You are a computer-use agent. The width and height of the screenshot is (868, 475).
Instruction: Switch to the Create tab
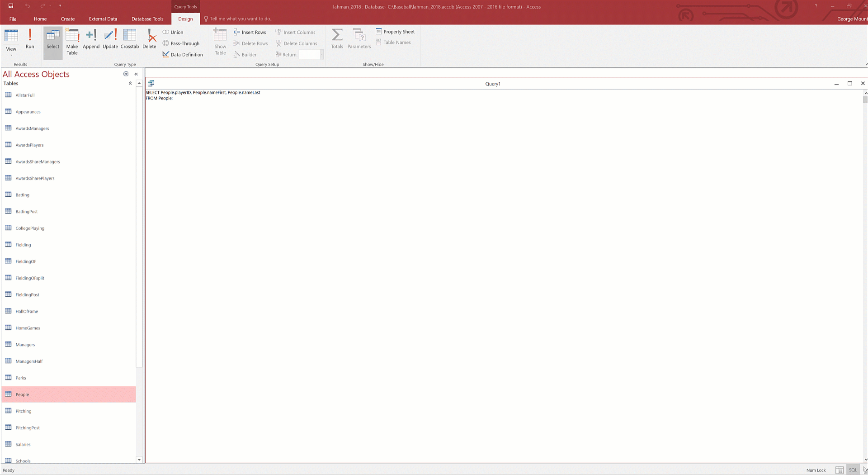68,19
